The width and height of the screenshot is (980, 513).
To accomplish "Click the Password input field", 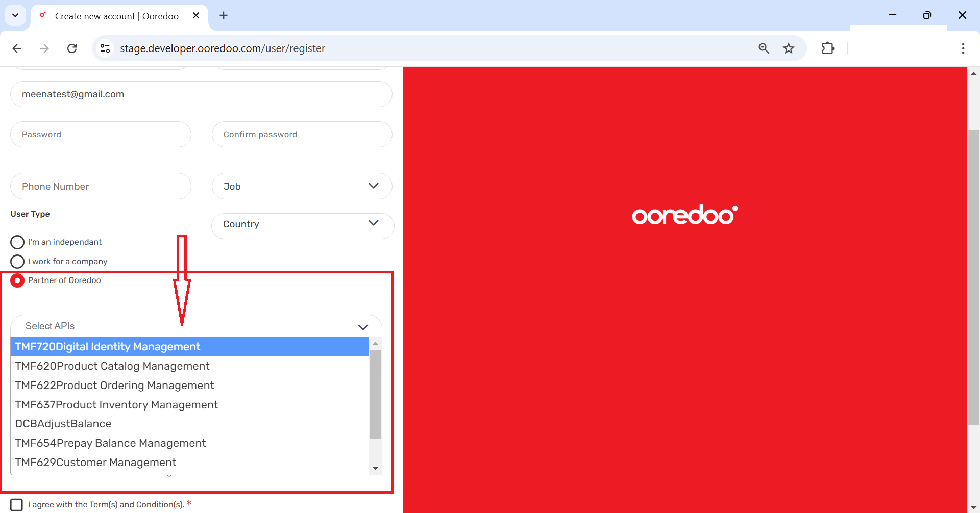I will [x=101, y=134].
